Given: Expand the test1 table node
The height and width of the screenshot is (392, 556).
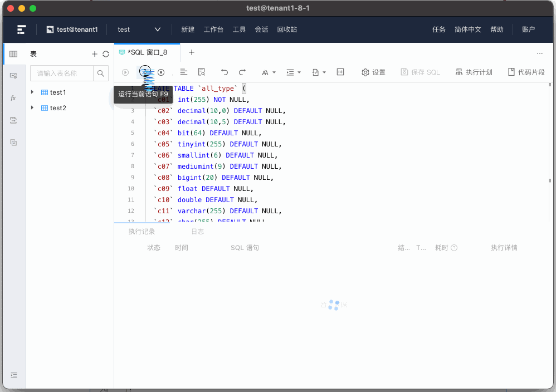Looking at the screenshot, I should 32,92.
